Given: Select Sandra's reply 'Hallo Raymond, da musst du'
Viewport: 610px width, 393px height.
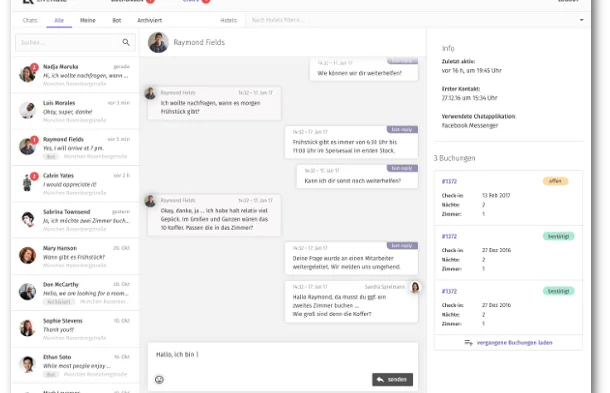Looking at the screenshot, I should click(x=351, y=302).
